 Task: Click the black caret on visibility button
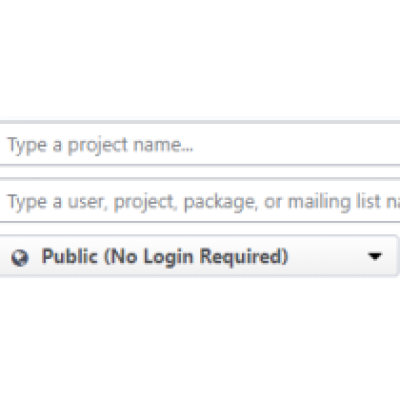(375, 256)
